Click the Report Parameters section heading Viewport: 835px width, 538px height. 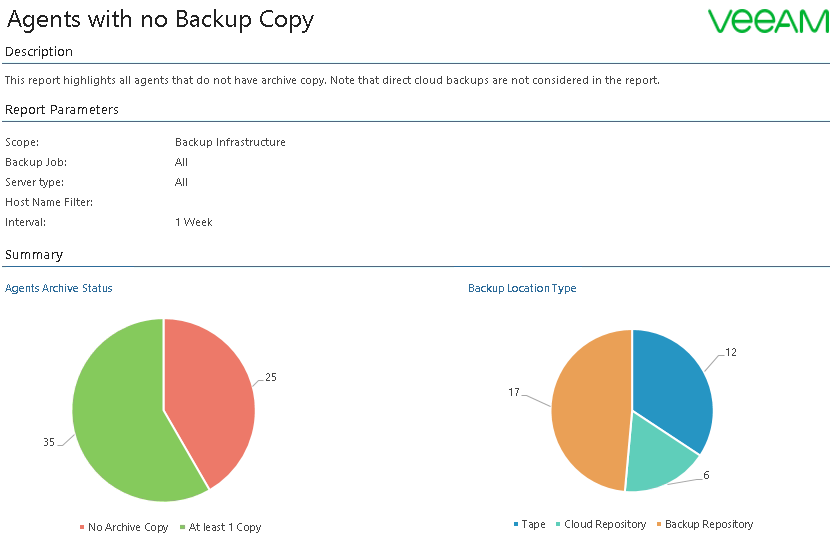[62, 110]
